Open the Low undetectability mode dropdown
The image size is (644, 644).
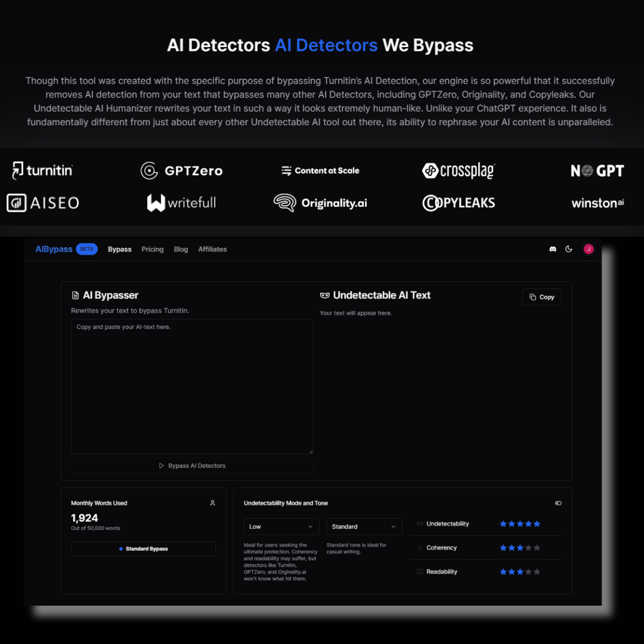point(281,527)
